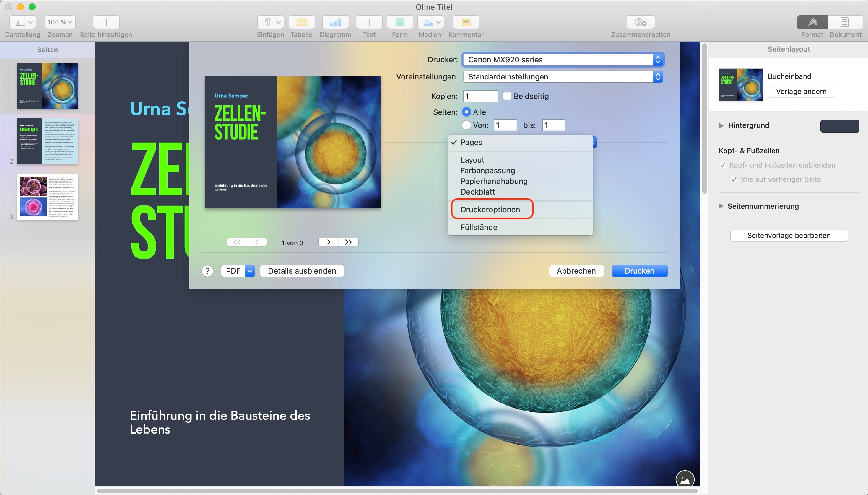Viewport: 868px width, 495px height.
Task: Select the Von page range radio button
Action: [x=466, y=125]
